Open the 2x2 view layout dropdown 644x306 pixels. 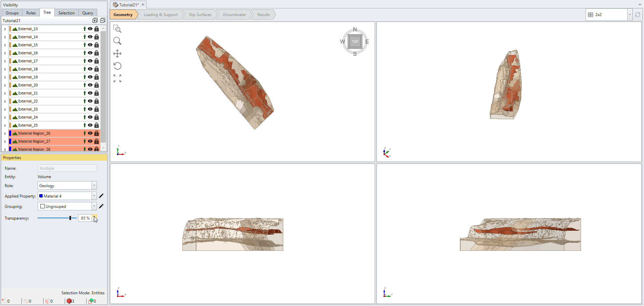[630, 14]
